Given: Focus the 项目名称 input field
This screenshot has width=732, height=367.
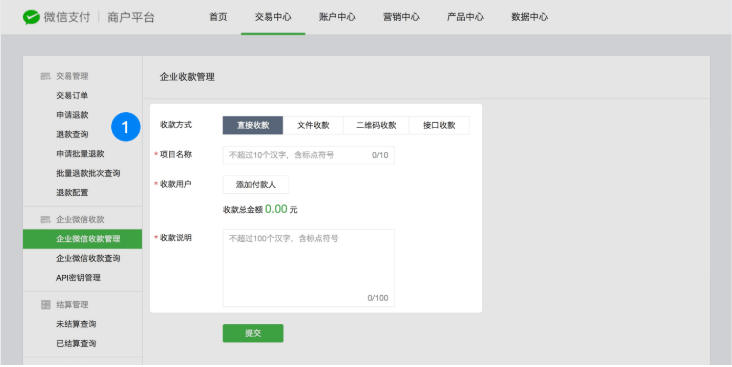Looking at the screenshot, I should click(x=309, y=155).
